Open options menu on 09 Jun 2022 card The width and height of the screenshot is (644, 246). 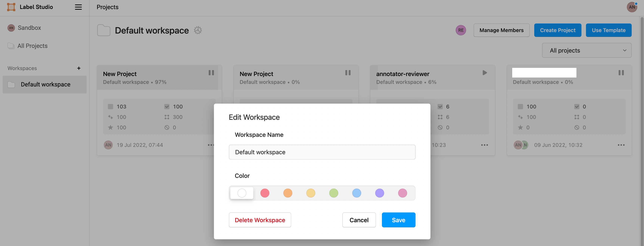click(621, 145)
